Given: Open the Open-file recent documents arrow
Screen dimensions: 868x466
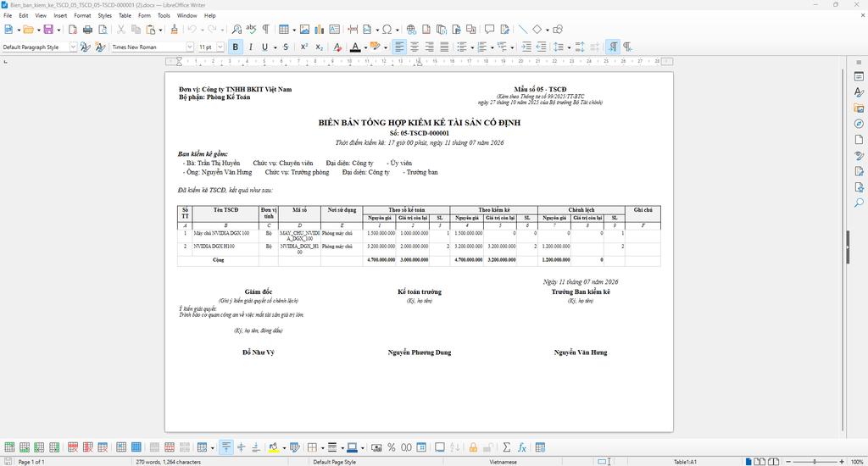Looking at the screenshot, I should coord(38,30).
